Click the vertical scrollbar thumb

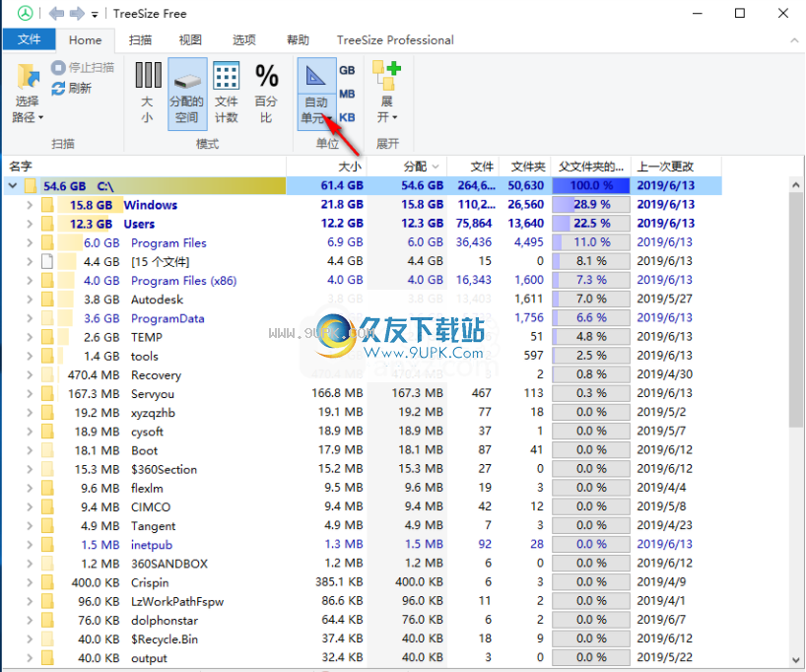coord(796,309)
